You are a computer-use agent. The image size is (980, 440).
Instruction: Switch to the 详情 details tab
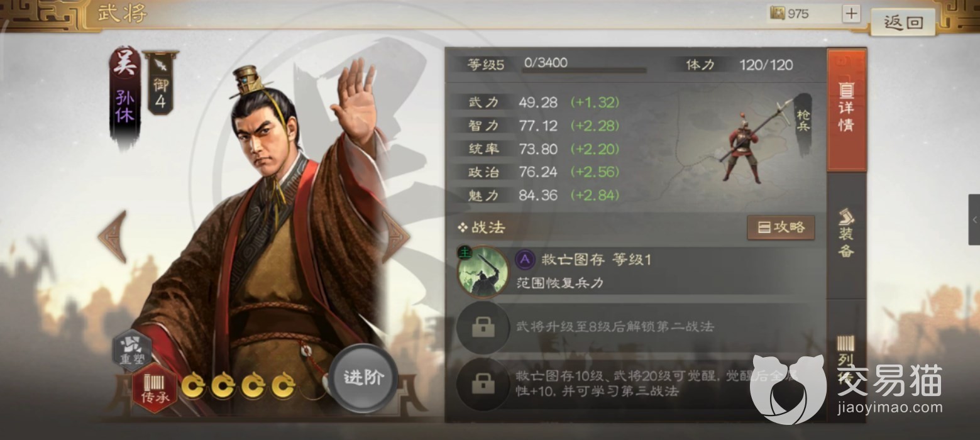coord(846,110)
